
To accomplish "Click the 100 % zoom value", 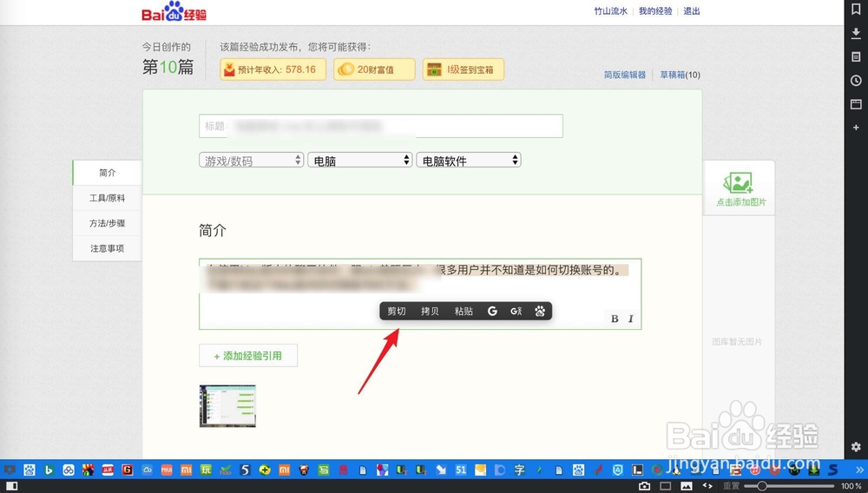I will pyautogui.click(x=852, y=486).
